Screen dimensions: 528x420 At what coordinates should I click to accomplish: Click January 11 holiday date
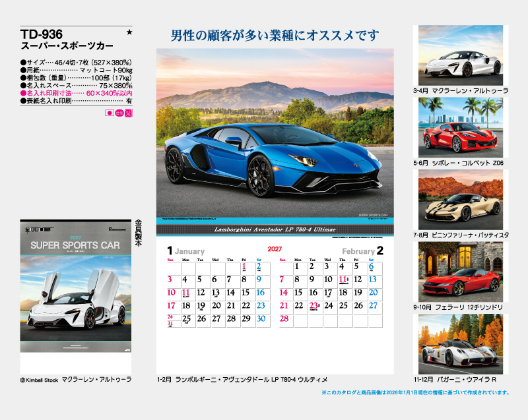(x=186, y=293)
